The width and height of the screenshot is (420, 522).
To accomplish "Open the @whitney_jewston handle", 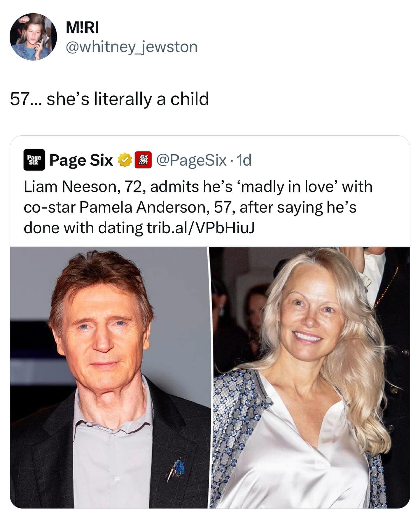I will click(x=132, y=47).
